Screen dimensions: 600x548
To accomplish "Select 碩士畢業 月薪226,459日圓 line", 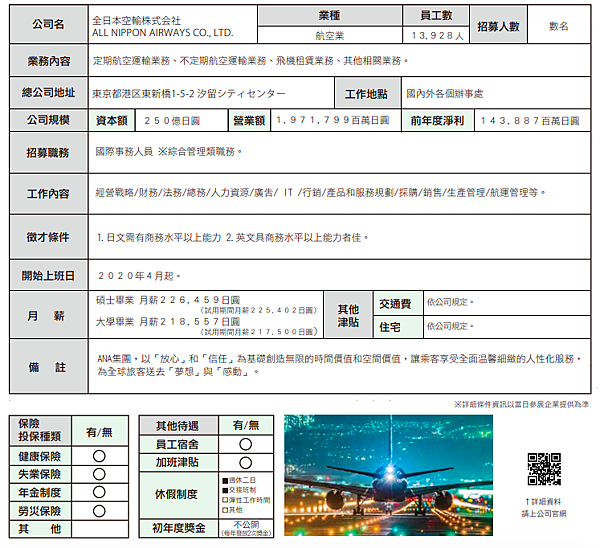I will (x=168, y=300).
